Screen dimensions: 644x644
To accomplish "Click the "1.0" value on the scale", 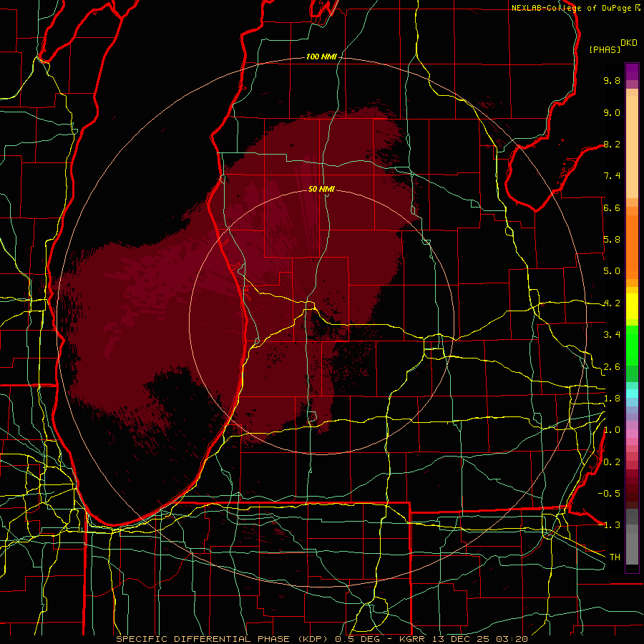I will point(612,430).
